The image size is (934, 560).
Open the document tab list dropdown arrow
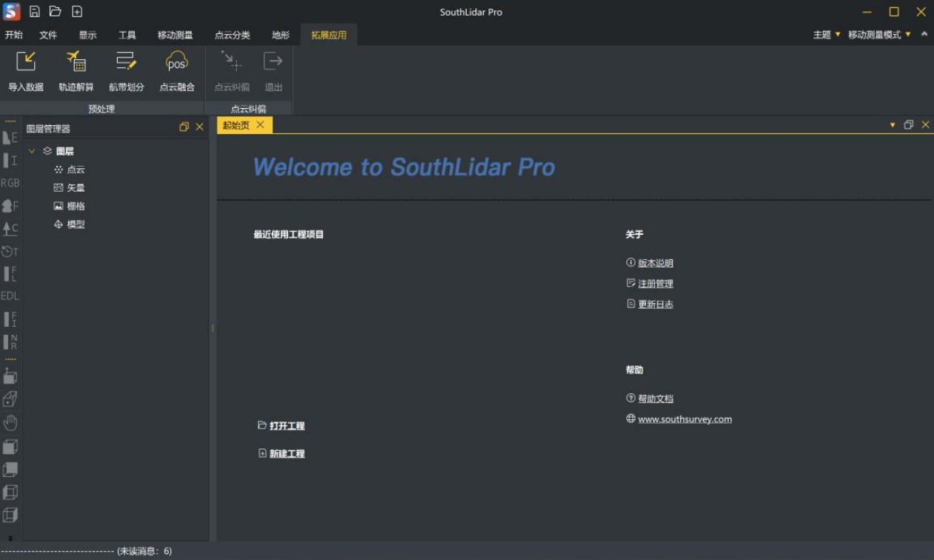(893, 125)
